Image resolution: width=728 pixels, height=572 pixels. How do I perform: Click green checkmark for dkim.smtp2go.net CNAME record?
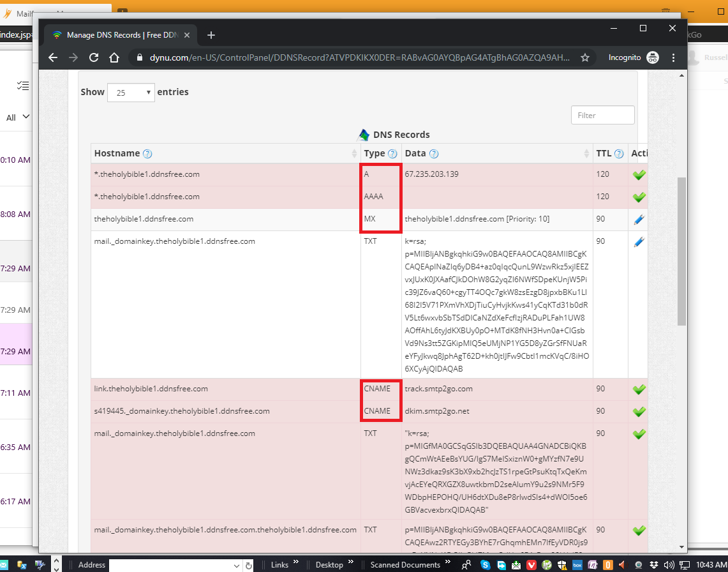tap(639, 412)
